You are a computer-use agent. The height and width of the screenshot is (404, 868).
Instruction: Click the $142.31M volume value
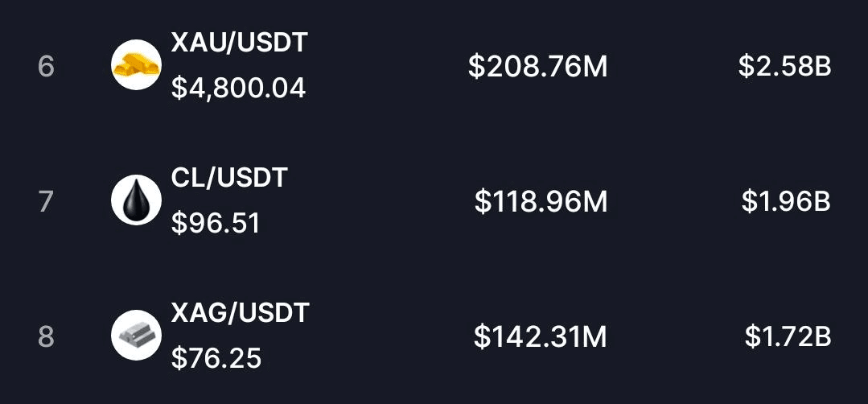tap(540, 336)
